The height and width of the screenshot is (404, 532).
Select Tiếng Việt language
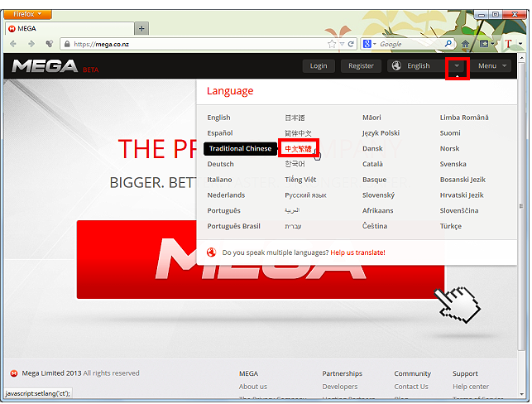pos(300,180)
